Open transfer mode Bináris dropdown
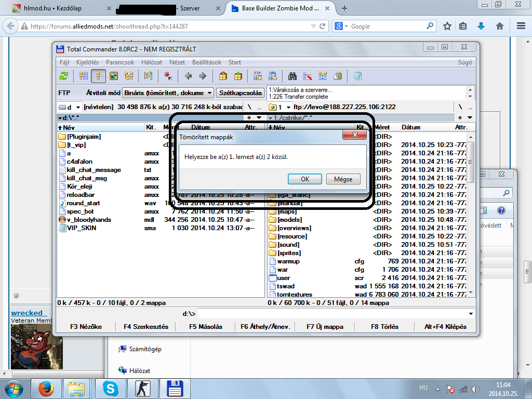532x399 pixels. click(x=168, y=93)
